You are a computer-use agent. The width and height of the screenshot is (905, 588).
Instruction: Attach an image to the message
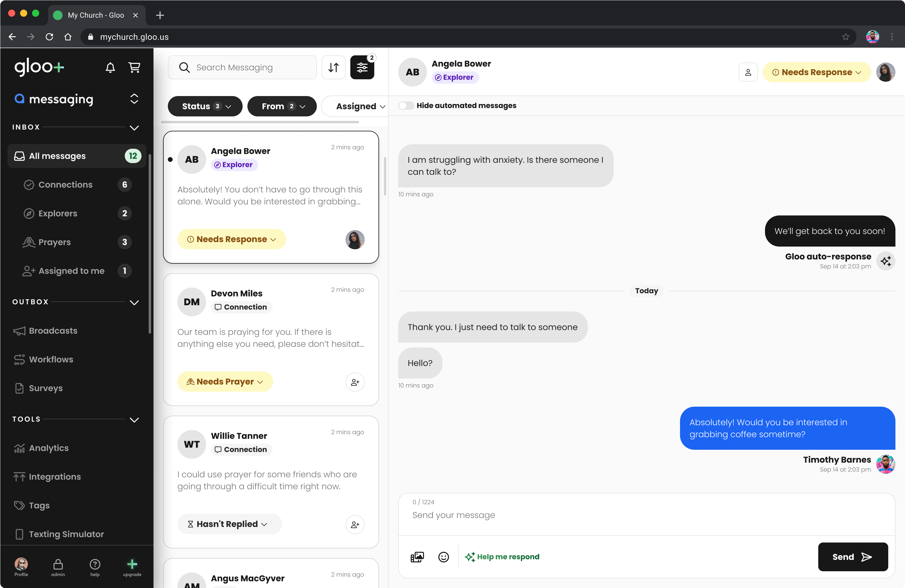tap(417, 557)
